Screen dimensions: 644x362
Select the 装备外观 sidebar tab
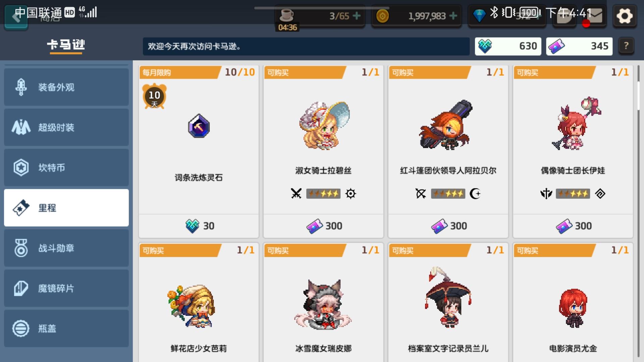pos(66,87)
